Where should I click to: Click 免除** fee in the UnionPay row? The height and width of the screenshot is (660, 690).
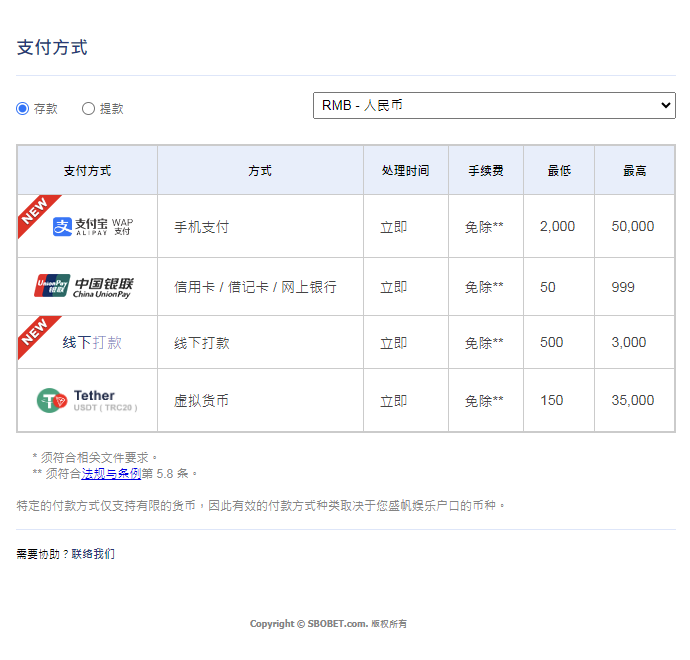484,287
